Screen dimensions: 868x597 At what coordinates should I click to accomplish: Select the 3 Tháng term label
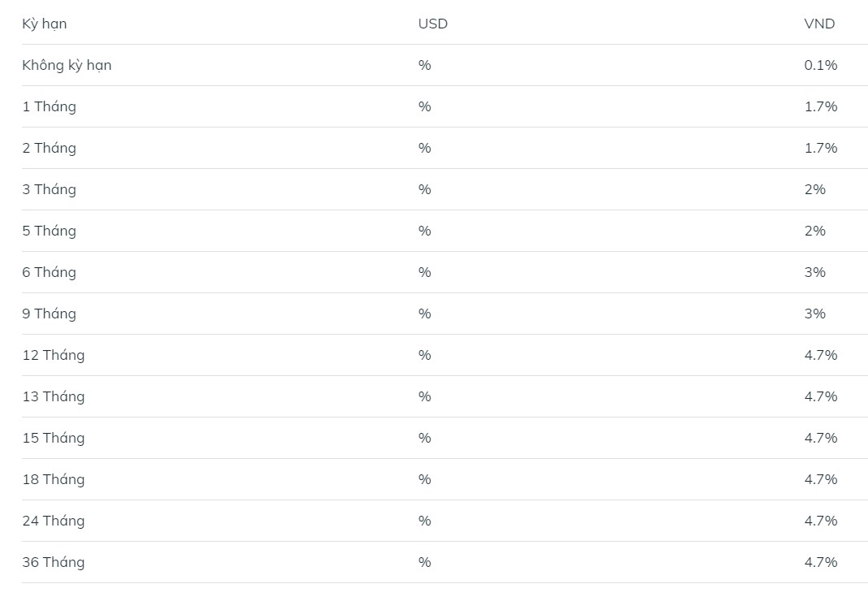(x=50, y=189)
